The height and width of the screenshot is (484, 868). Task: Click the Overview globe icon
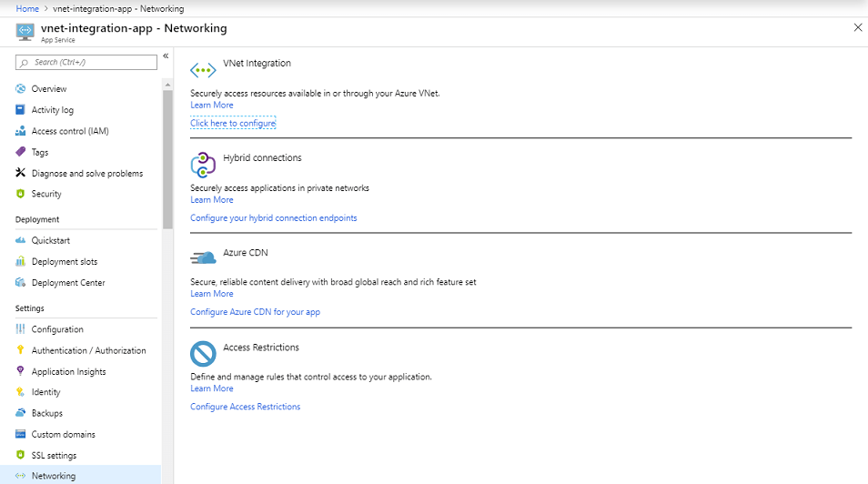pos(21,88)
